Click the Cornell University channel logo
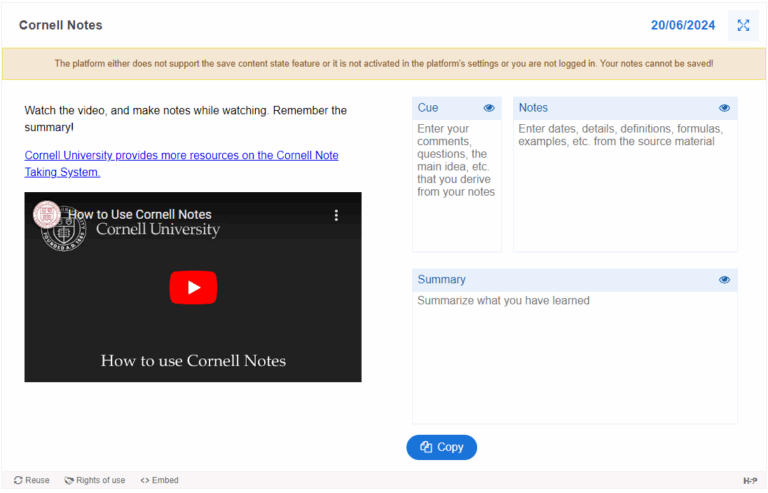 [x=47, y=215]
